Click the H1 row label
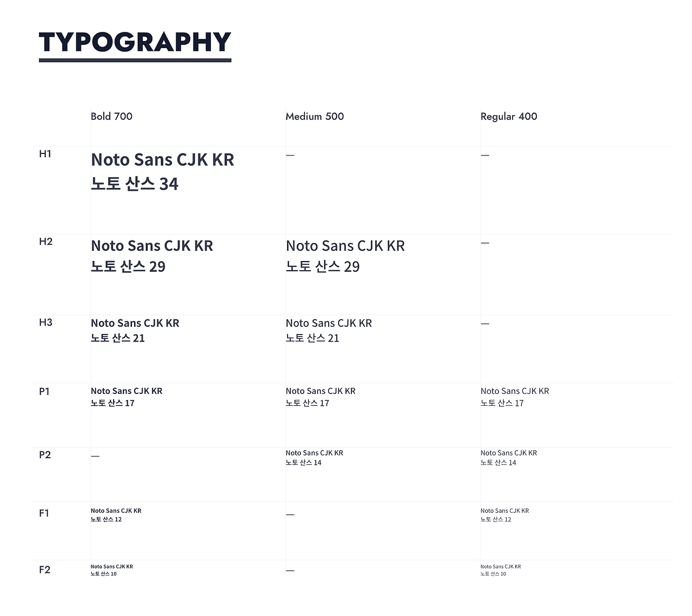 (x=45, y=154)
